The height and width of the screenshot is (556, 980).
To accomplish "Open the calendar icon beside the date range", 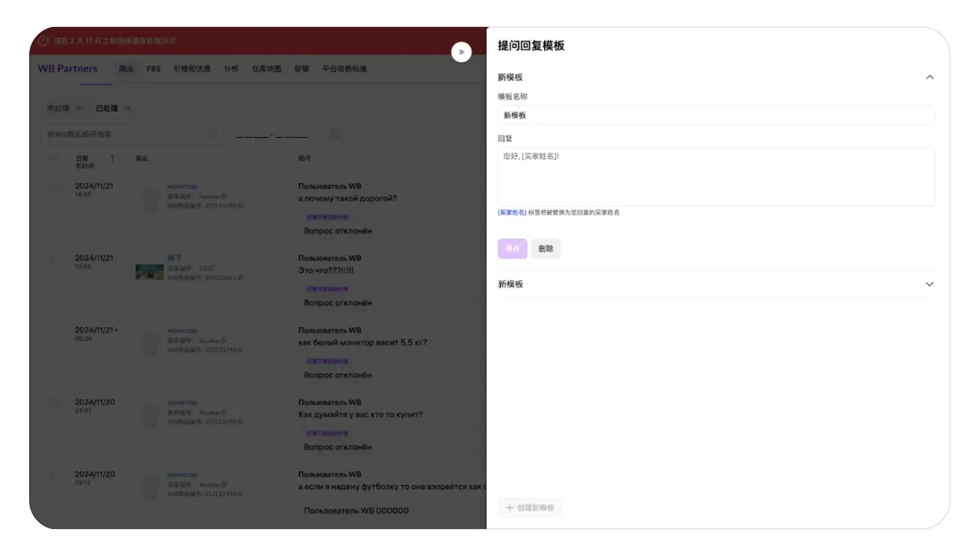I will tap(335, 134).
